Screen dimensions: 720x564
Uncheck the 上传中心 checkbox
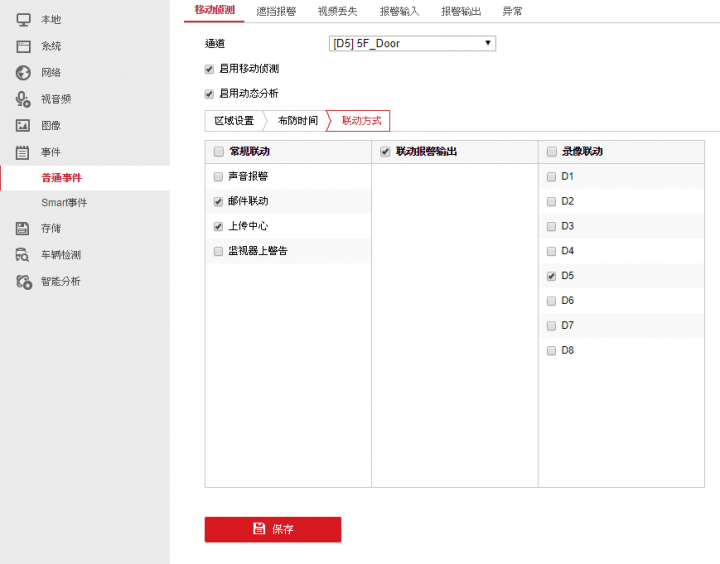click(219, 226)
